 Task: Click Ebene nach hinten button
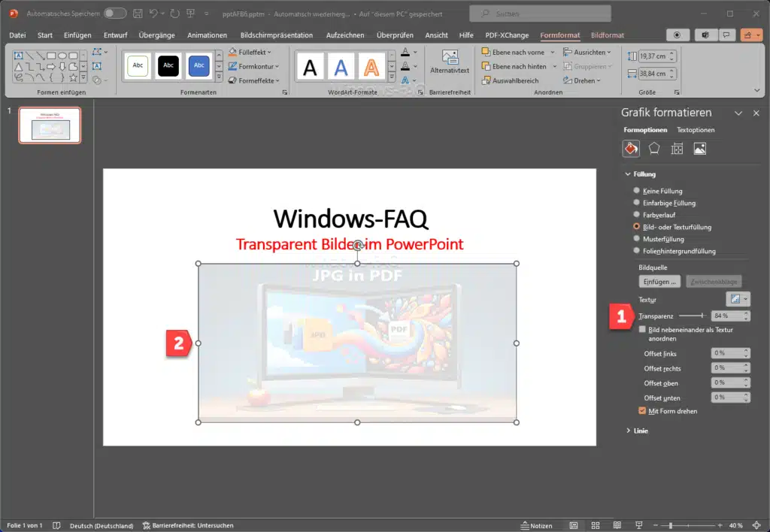pyautogui.click(x=514, y=66)
